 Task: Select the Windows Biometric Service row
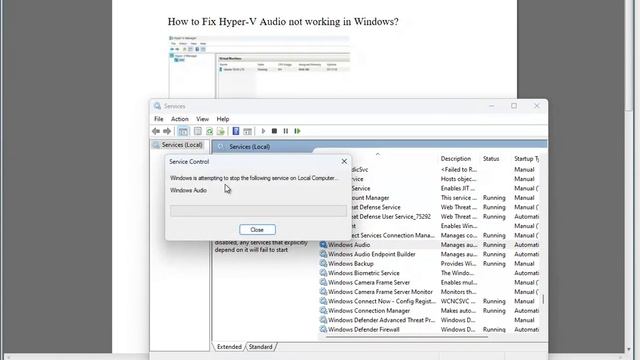click(x=429, y=273)
